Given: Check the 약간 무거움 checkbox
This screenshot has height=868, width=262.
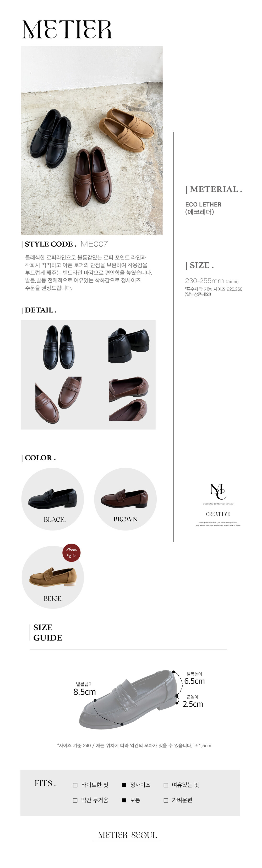Looking at the screenshot, I should coord(75,800).
